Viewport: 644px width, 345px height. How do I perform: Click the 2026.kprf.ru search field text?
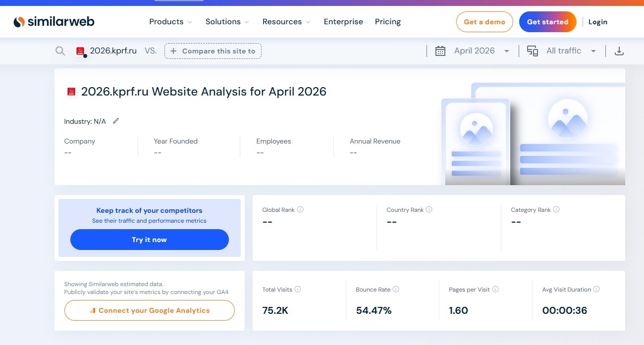click(113, 50)
